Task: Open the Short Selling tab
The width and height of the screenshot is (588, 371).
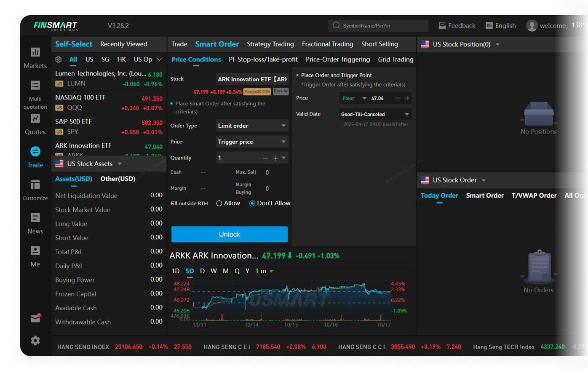Action: (x=380, y=44)
